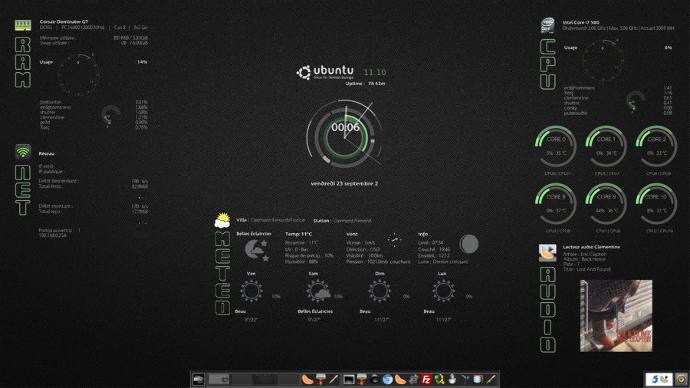Click the vertical AUDIO label
690x388 pixels.
(548, 310)
